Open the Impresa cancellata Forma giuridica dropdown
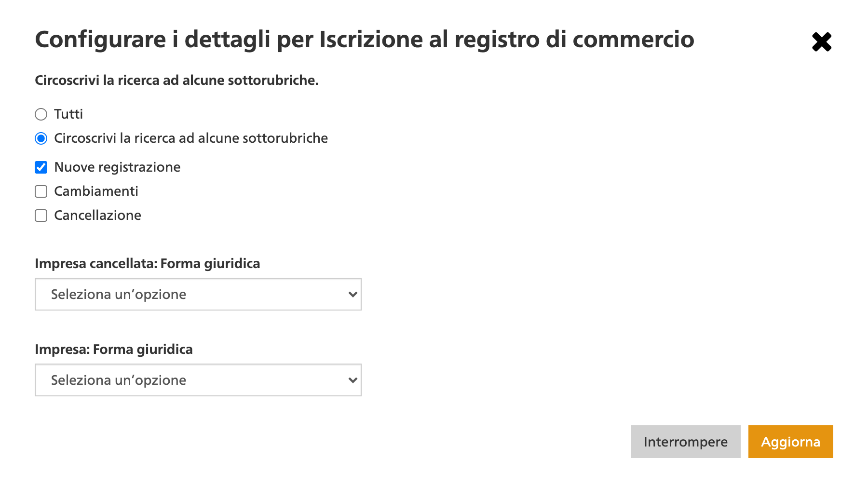This screenshot has height=487, width=868. tap(198, 294)
